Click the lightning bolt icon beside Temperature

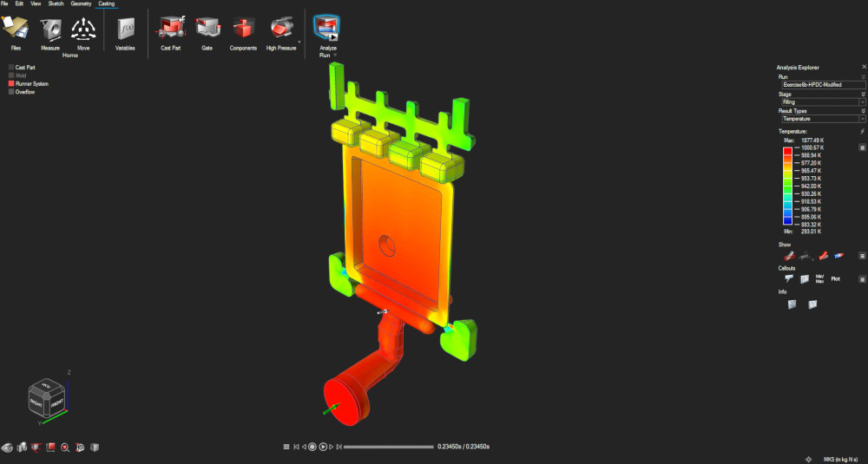(863, 132)
